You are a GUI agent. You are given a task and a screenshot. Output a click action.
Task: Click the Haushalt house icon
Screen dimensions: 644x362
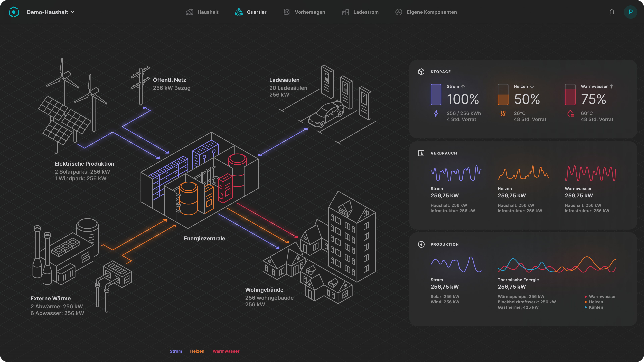pyautogui.click(x=189, y=12)
